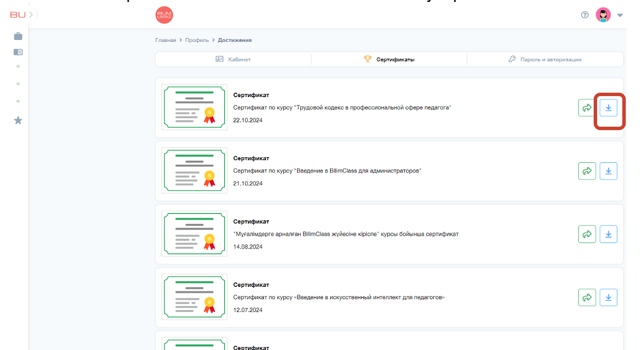
Task: Download the Мұғалімдерге арналған BilimClass certificate
Action: pyautogui.click(x=608, y=234)
